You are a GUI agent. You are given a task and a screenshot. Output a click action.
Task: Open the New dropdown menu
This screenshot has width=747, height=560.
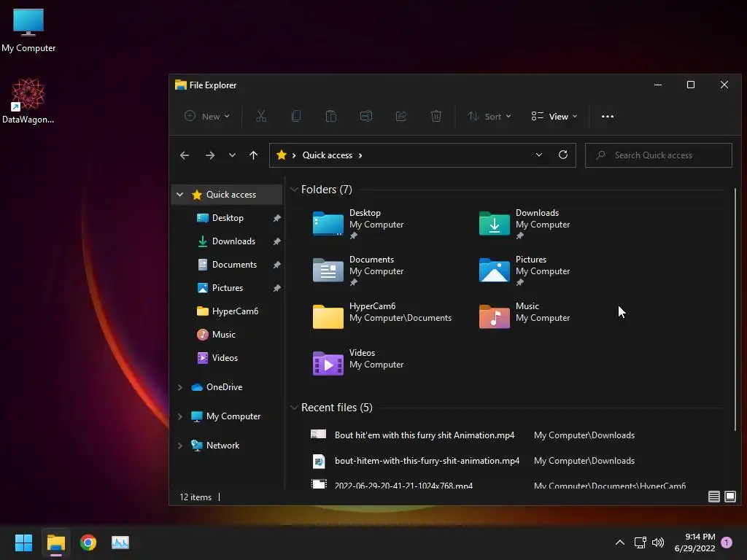click(207, 116)
